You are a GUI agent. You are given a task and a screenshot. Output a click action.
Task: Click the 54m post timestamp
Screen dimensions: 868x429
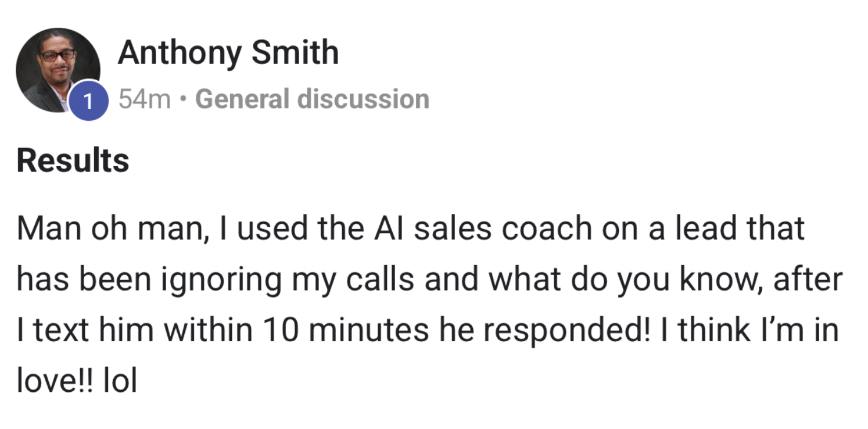pos(144,99)
